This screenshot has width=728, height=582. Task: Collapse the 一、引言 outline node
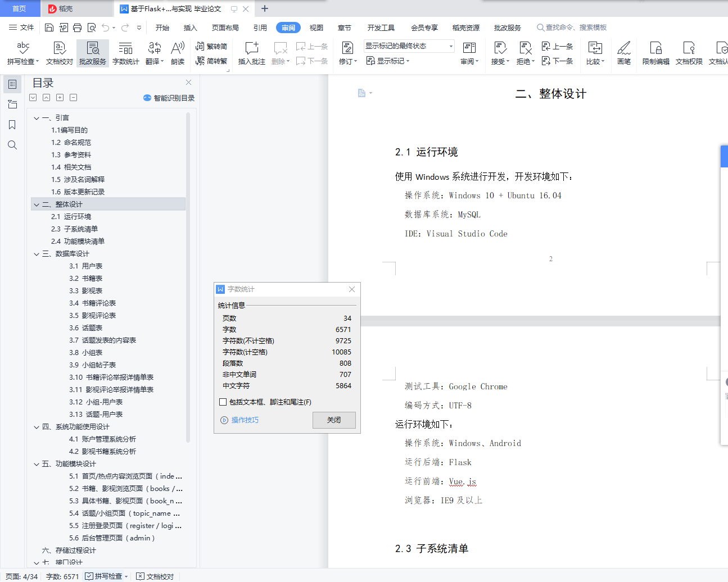tap(37, 118)
